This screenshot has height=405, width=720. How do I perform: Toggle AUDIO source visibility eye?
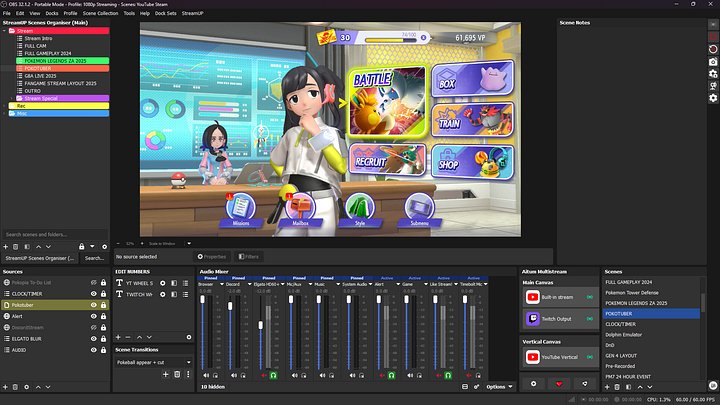pyautogui.click(x=94, y=350)
